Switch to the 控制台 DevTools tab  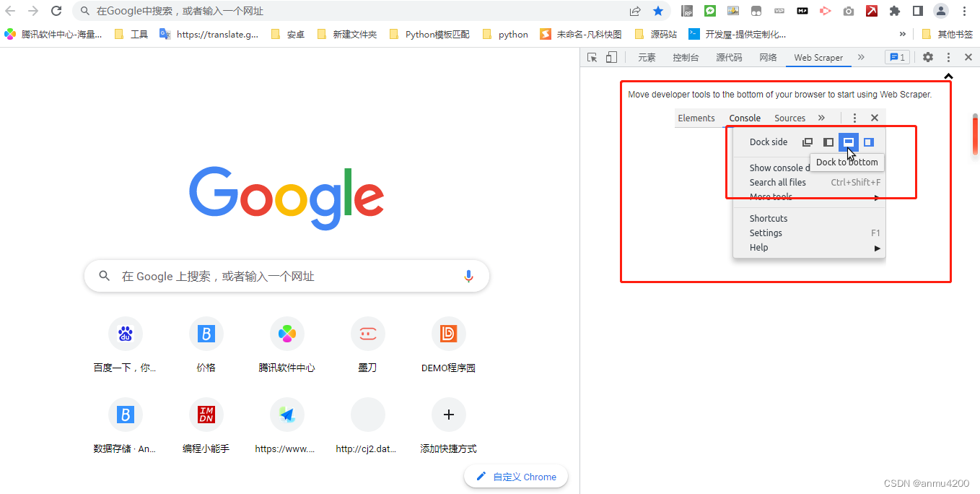[686, 57]
